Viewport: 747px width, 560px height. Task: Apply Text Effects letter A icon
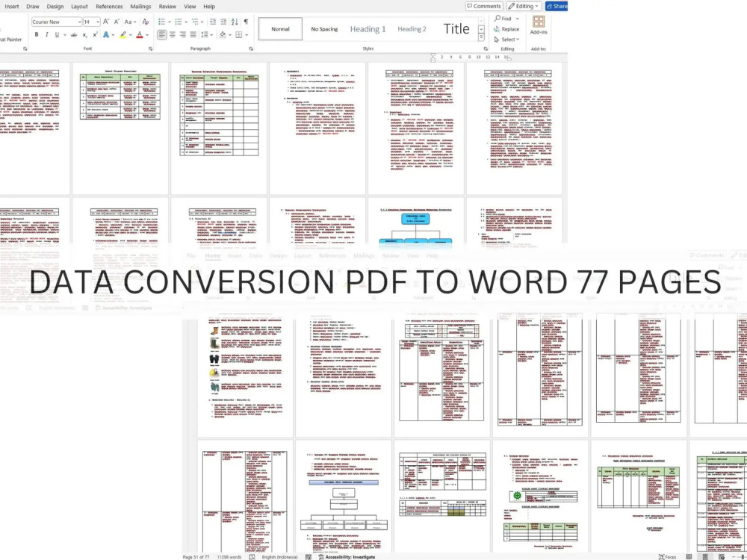(x=106, y=35)
